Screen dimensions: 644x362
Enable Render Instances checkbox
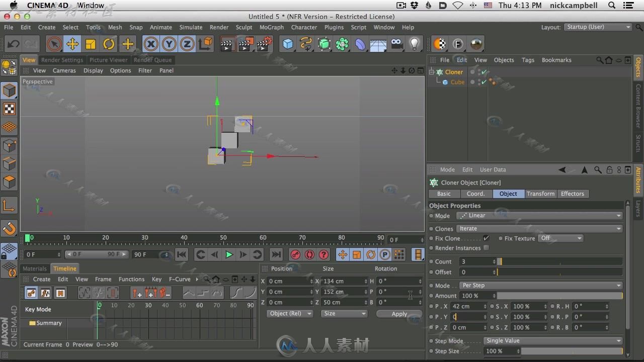[x=486, y=247]
